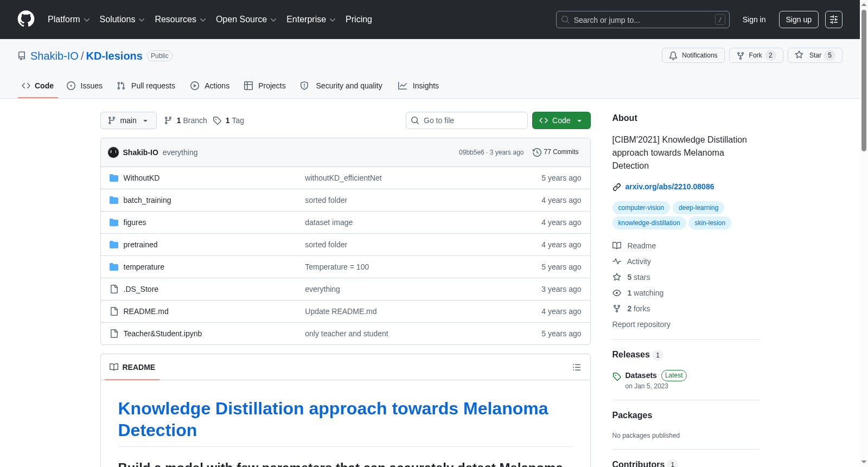
Task: Click the repository icon before Shakib-IO
Action: (22, 56)
